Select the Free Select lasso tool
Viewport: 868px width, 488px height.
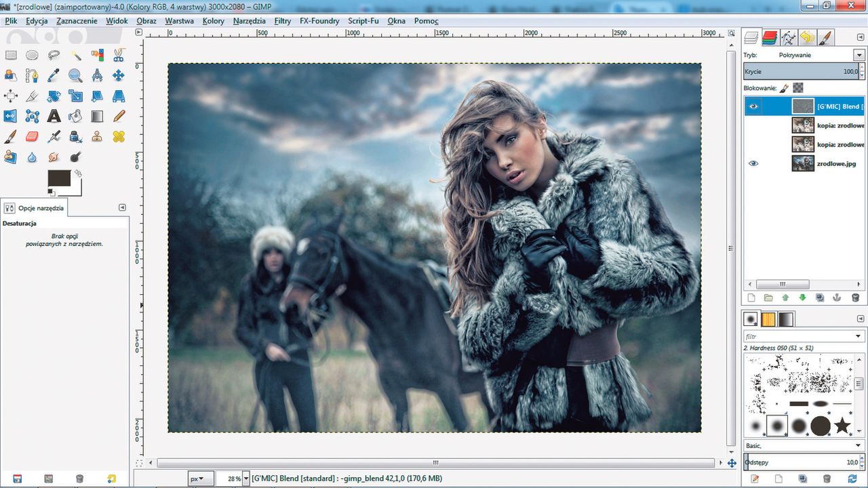point(54,55)
